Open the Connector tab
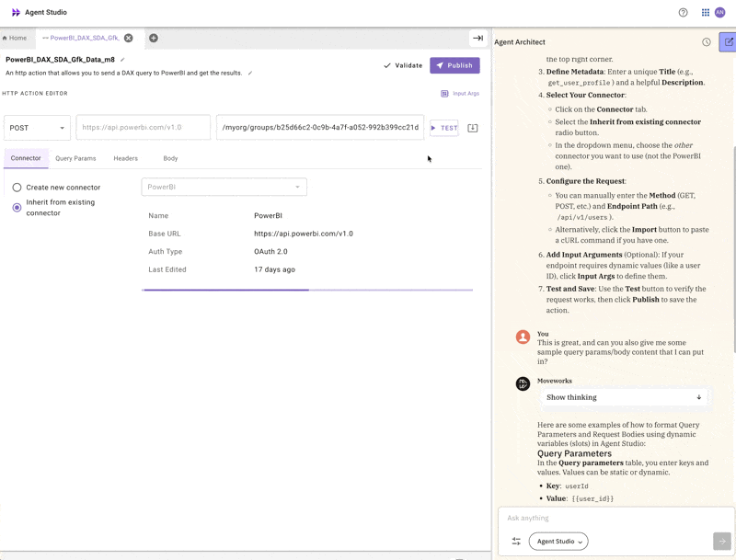 (26, 158)
